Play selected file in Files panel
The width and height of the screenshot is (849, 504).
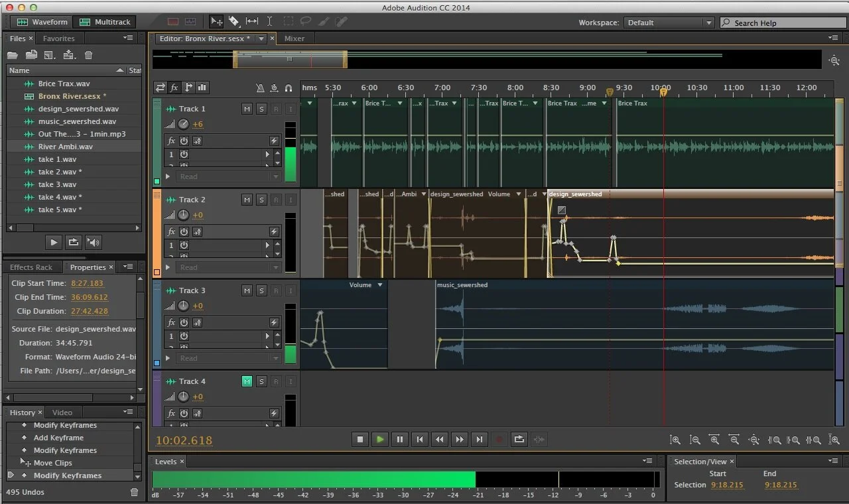click(x=54, y=242)
